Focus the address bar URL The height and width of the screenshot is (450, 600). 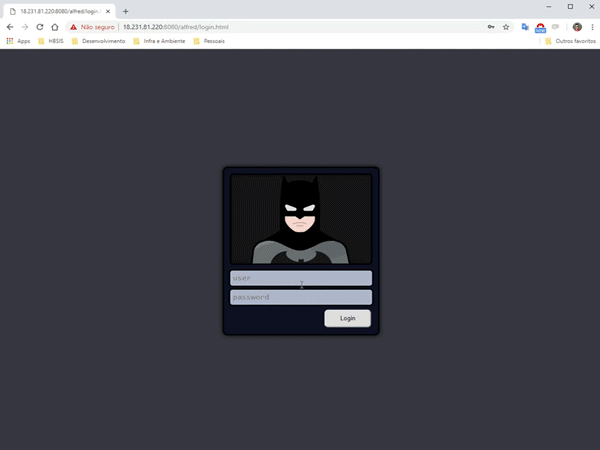[176, 27]
